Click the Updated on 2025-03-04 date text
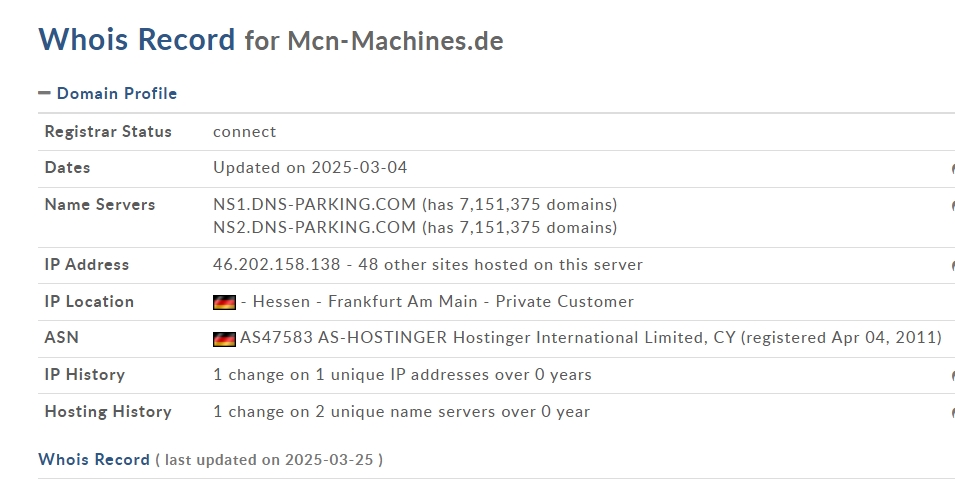This screenshot has height=479, width=955. [310, 168]
